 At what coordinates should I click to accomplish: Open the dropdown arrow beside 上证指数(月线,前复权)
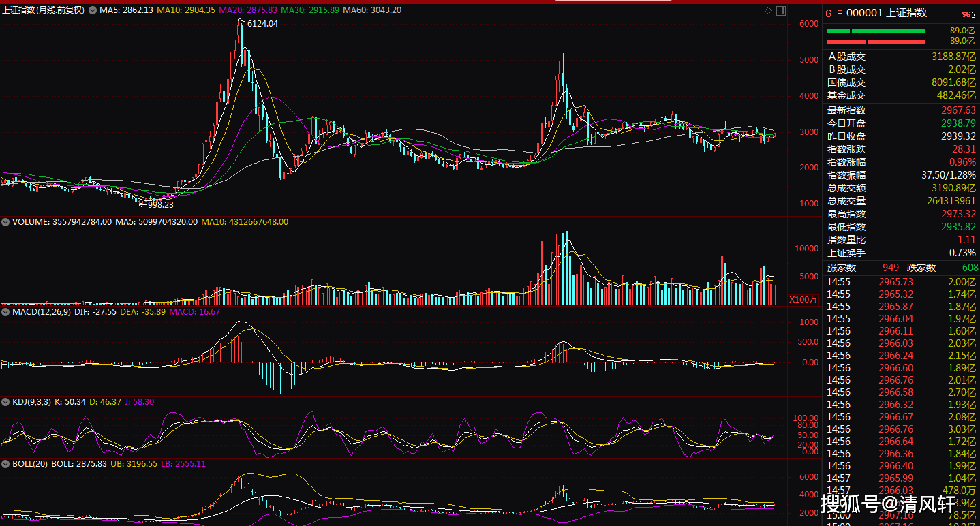[91, 10]
